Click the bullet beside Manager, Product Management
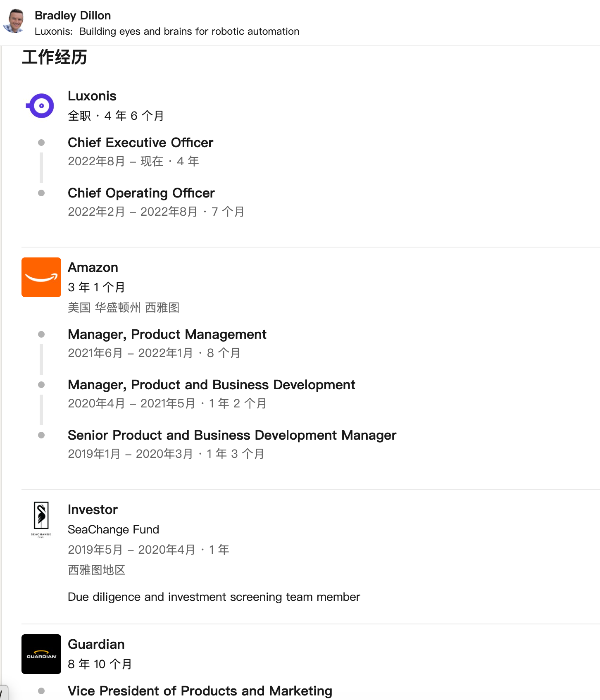600x700 pixels. click(41, 334)
